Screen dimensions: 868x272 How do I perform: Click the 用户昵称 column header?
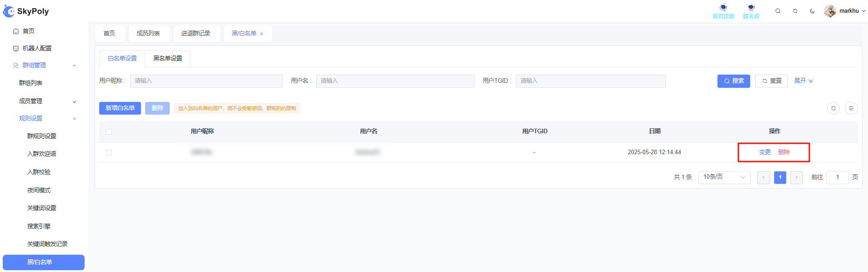coord(202,131)
